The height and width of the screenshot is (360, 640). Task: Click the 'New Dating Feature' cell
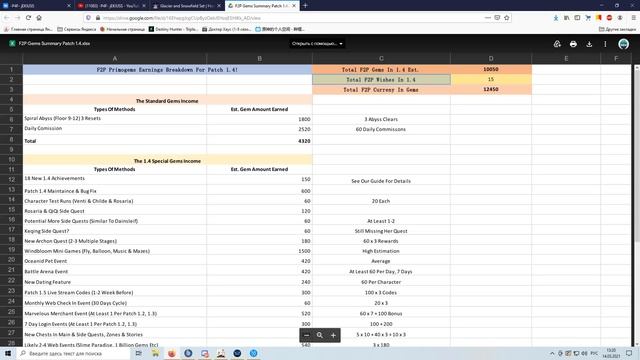[x=115, y=282]
